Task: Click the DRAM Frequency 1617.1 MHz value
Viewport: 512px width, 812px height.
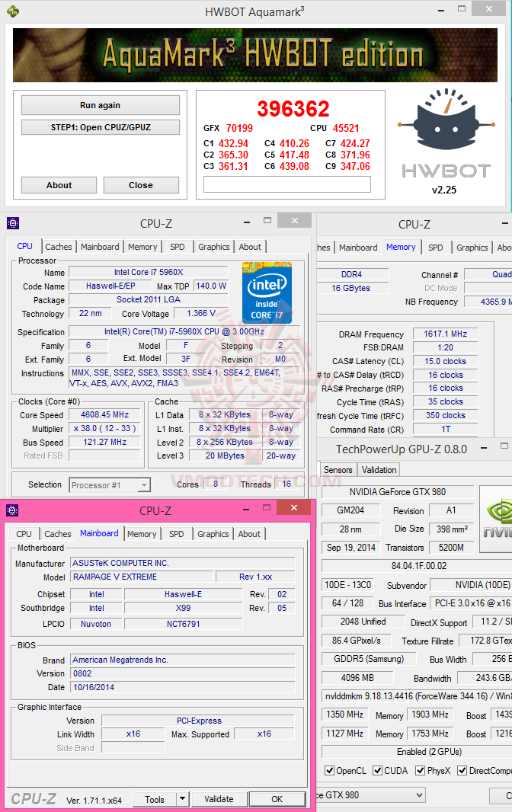Action: click(x=445, y=334)
